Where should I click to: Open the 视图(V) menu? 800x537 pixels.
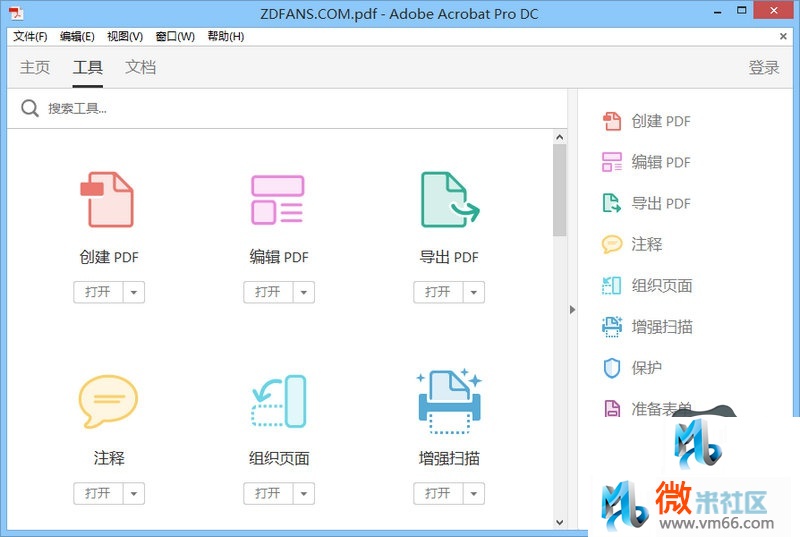(x=125, y=36)
